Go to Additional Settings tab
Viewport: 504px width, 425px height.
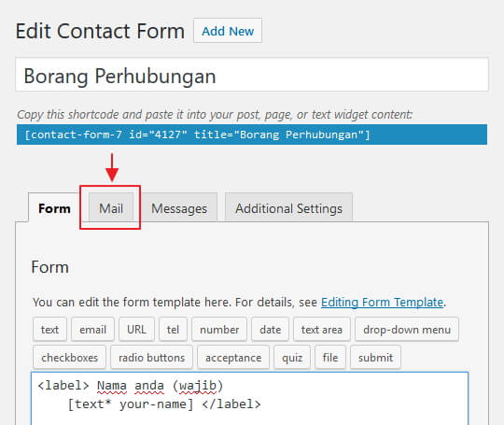(x=288, y=208)
